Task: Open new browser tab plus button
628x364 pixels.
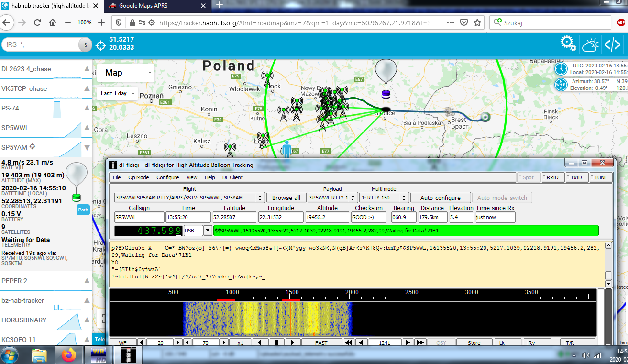Action: (220, 5)
